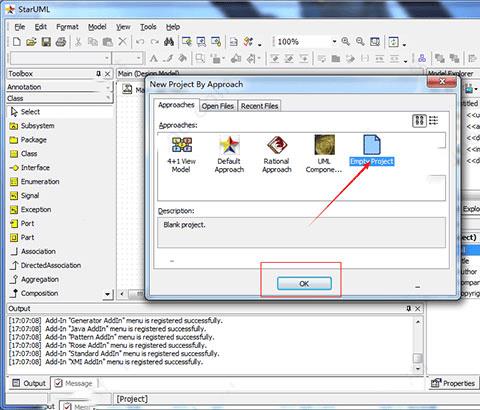Select the Empty Project approach
This screenshot has width=480, height=410.
click(x=372, y=150)
